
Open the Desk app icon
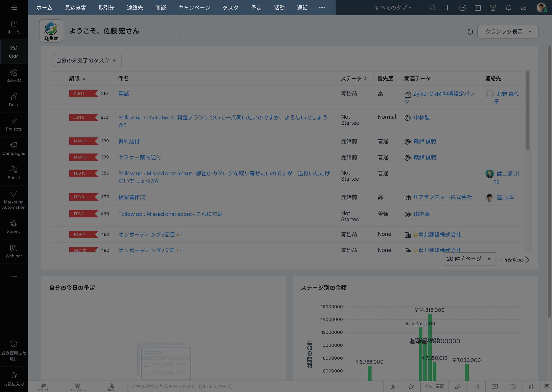click(x=14, y=100)
